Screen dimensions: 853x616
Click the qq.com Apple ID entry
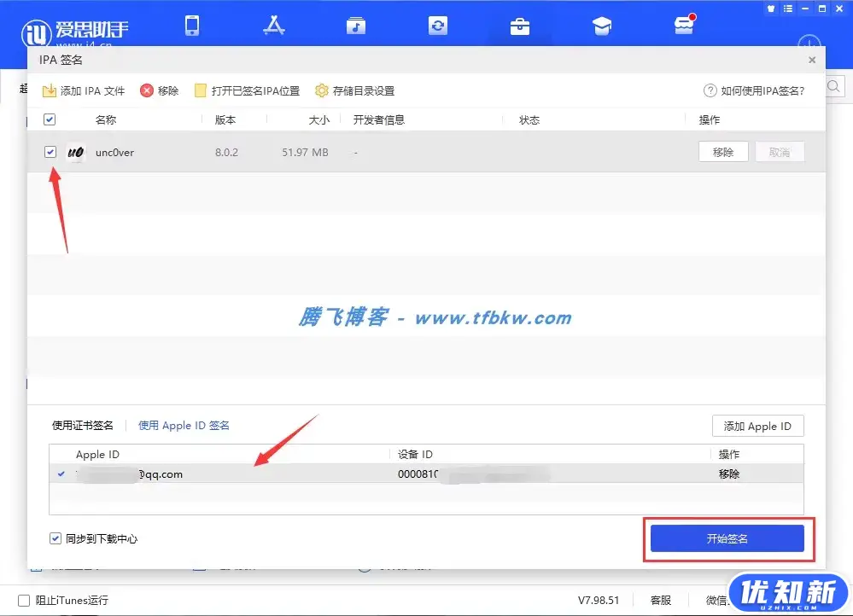click(x=130, y=474)
